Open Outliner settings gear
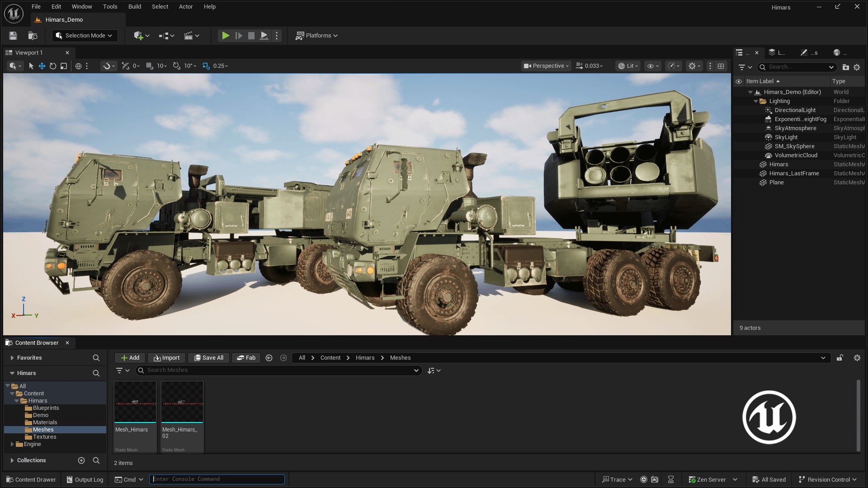Screen dimensions: 868x488 [857, 67]
